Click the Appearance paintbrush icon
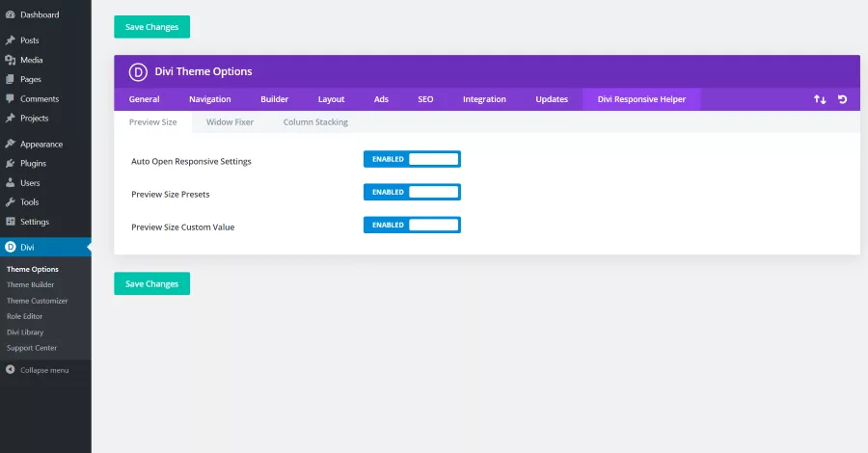The width and height of the screenshot is (868, 453). [10, 144]
